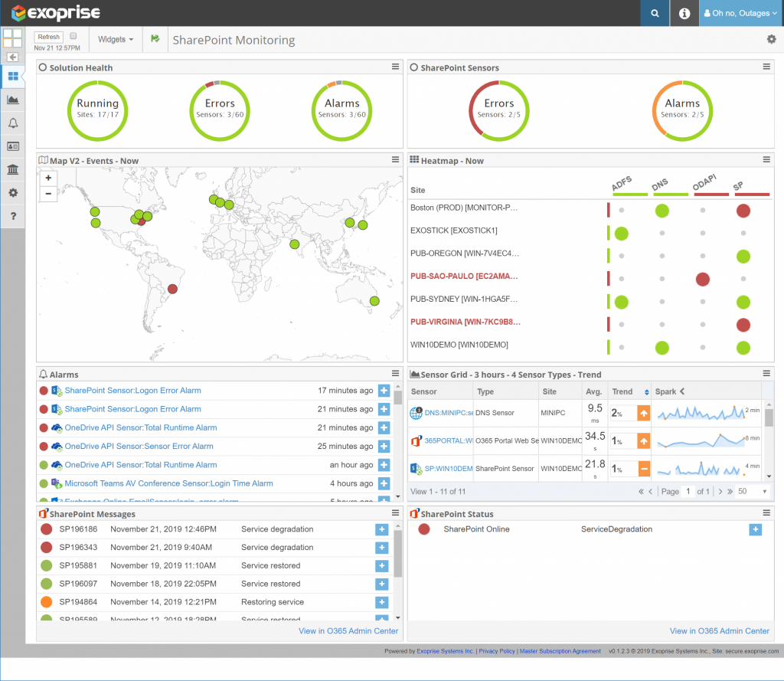Viewport: 784px width, 681px height.
Task: Toggle the auto-refresh checkbox
Action: pyautogui.click(x=73, y=36)
